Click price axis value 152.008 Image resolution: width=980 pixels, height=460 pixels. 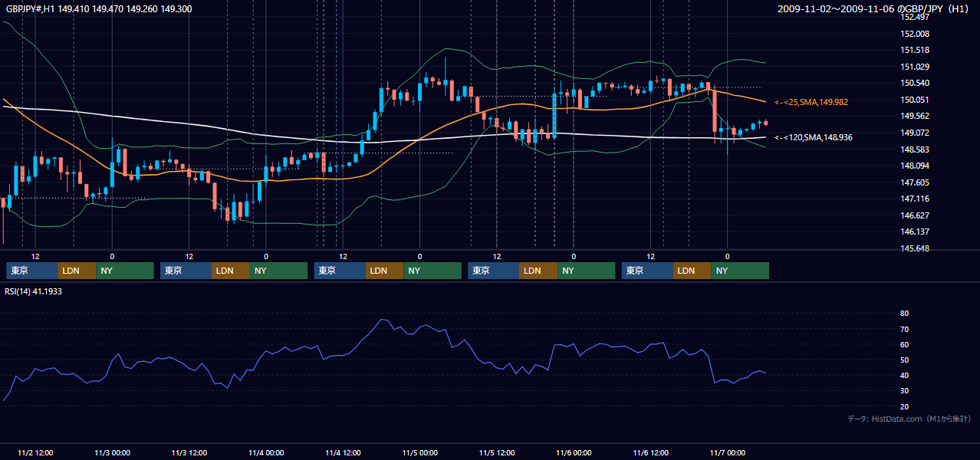pos(915,34)
